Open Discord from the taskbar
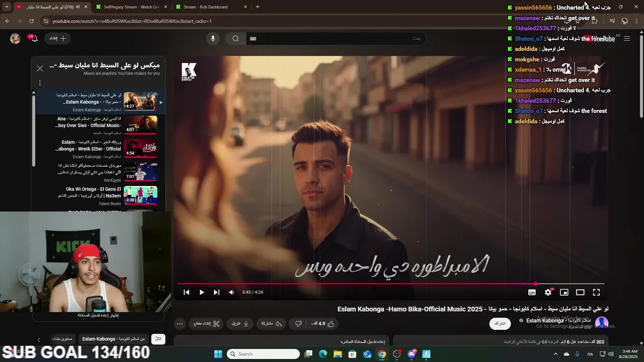 coord(412,354)
